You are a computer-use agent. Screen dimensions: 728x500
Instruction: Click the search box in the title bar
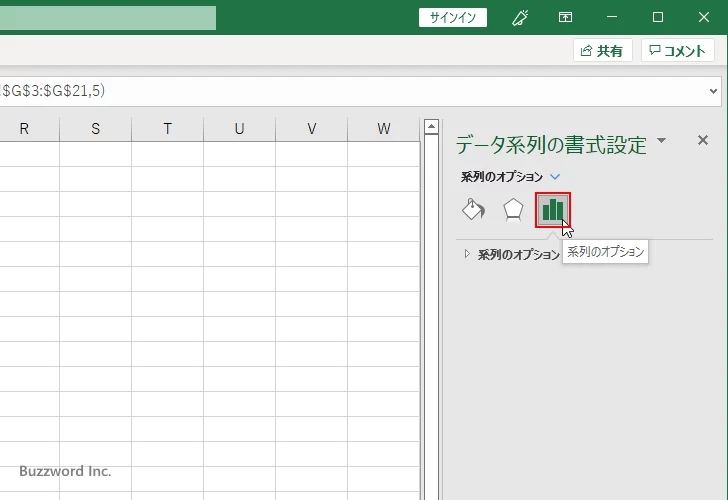point(108,18)
